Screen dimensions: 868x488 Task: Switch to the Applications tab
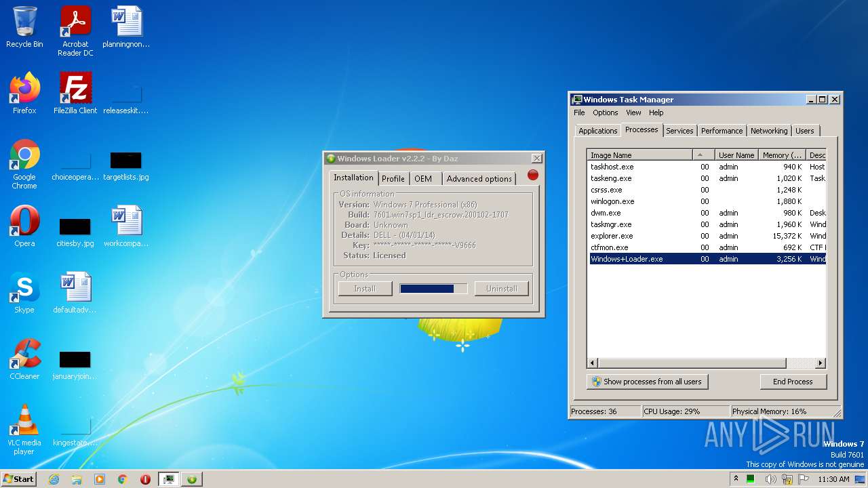[597, 131]
